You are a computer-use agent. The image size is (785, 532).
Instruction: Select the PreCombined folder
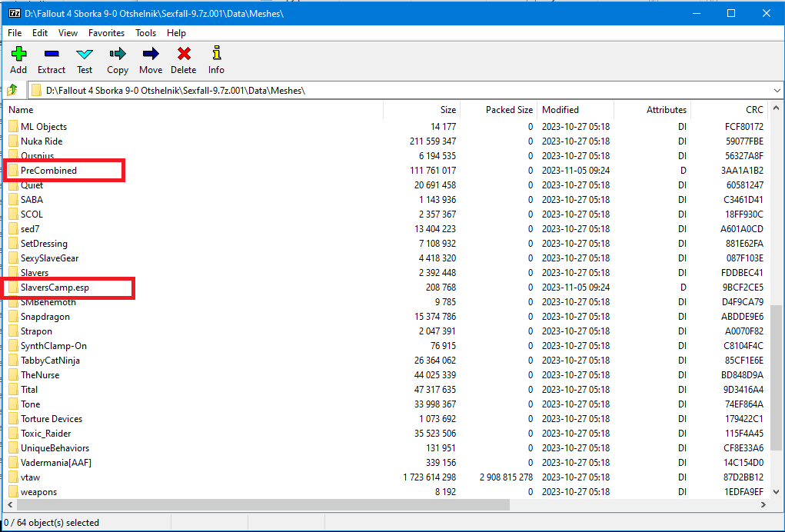click(x=48, y=171)
